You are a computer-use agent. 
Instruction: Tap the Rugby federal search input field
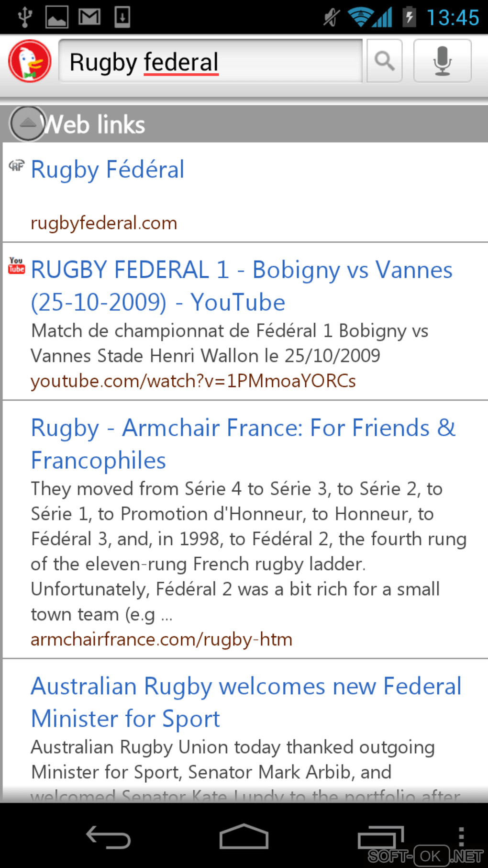(x=211, y=61)
